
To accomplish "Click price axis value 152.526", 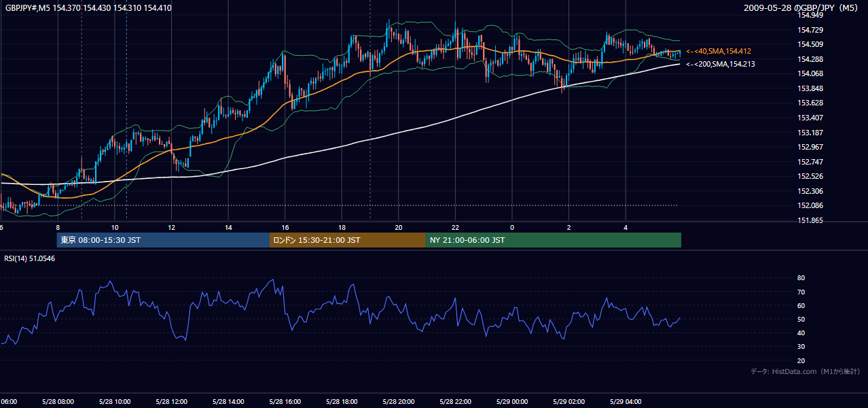I will (810, 177).
